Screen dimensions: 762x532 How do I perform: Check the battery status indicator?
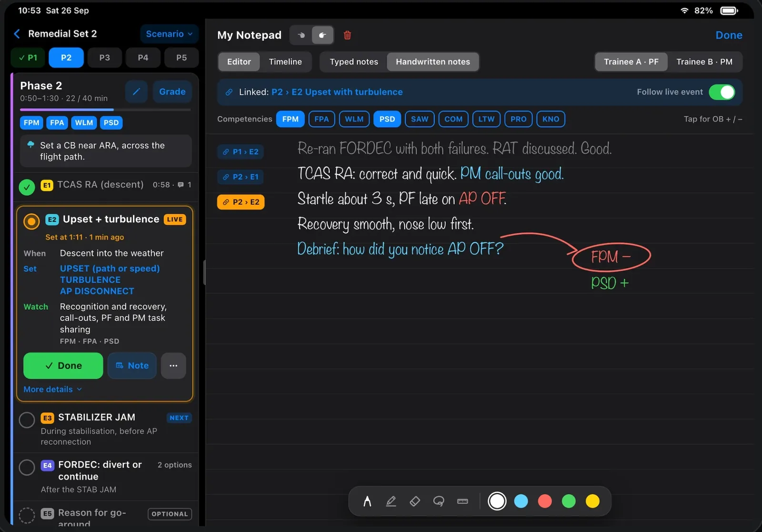click(729, 10)
